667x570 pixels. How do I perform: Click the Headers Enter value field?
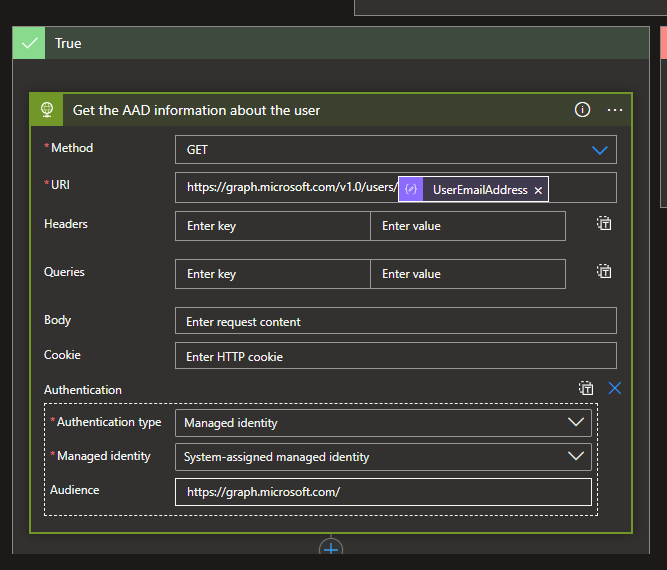[x=468, y=226]
